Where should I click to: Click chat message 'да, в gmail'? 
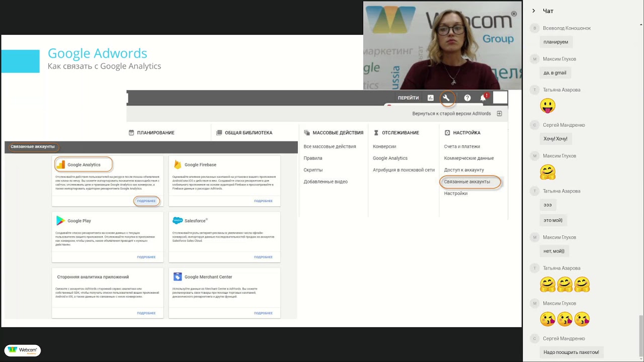pos(555,73)
